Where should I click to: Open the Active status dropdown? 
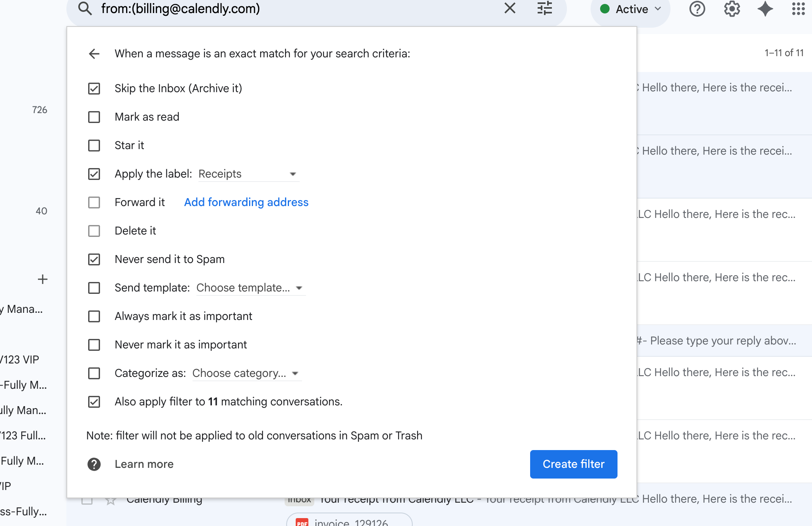[631, 9]
